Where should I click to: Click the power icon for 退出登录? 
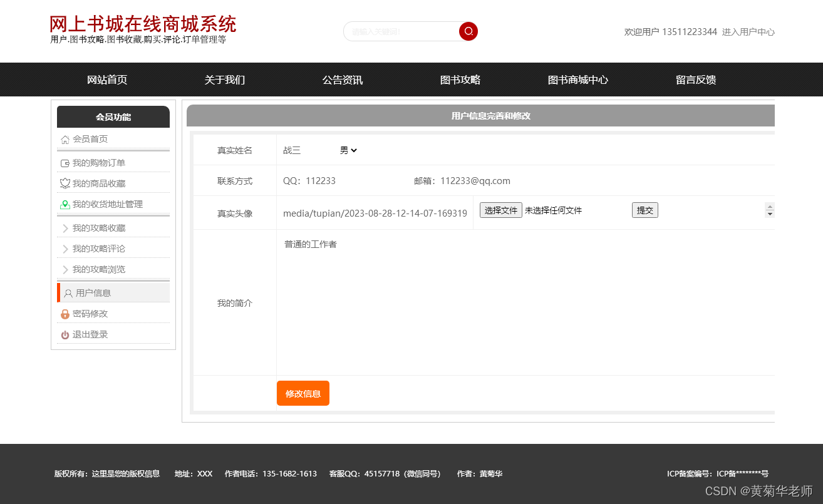[x=65, y=335]
